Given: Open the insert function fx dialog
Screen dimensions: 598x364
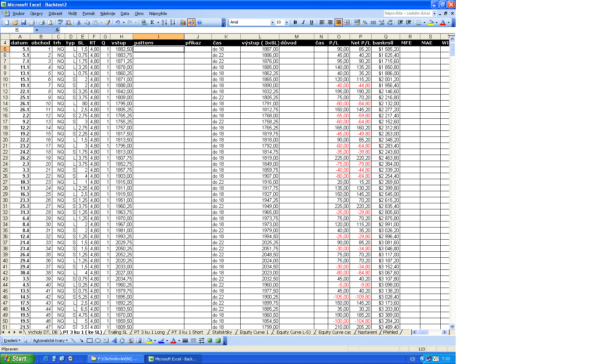Looking at the screenshot, I should [x=57, y=30].
